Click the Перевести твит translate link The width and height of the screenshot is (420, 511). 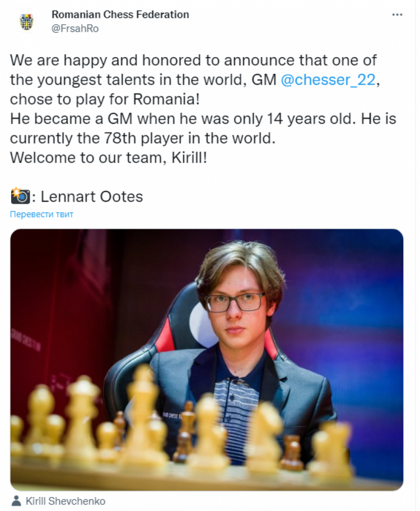coord(41,214)
